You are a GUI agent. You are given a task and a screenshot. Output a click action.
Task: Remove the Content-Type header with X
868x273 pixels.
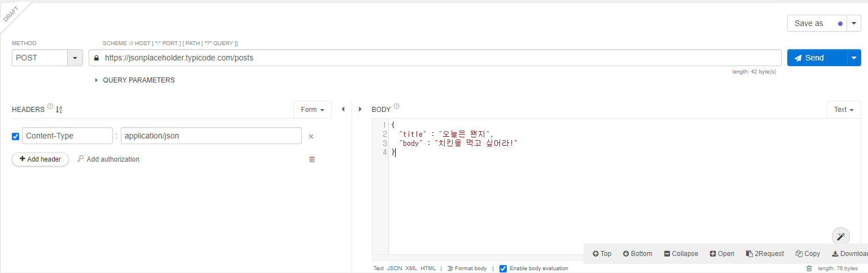coord(311,136)
